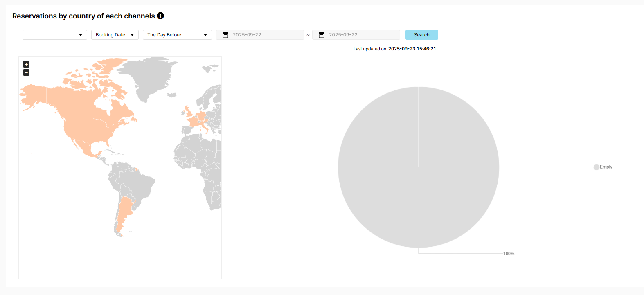Toggle the Empty legend entry
644x295 pixels.
point(603,167)
